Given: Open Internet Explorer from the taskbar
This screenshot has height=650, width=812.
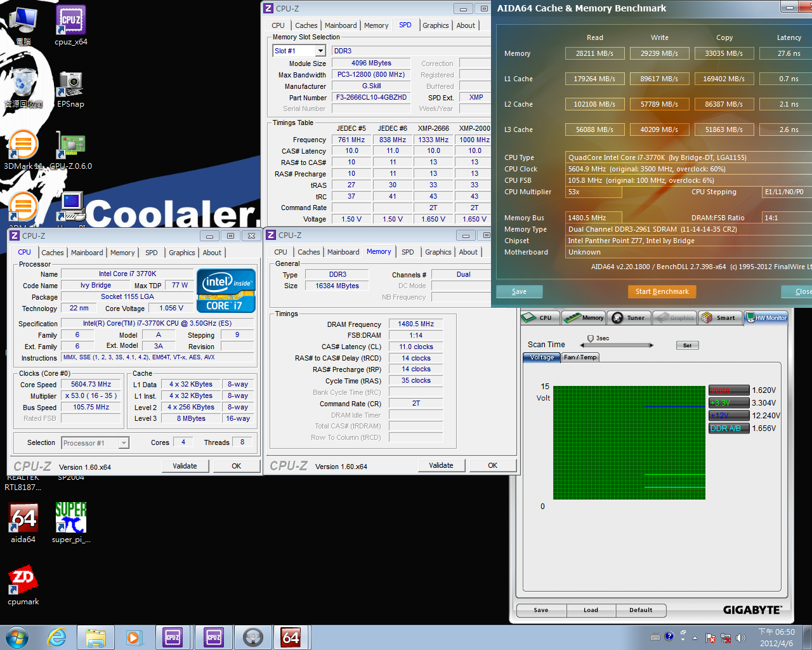Looking at the screenshot, I should coord(57,637).
